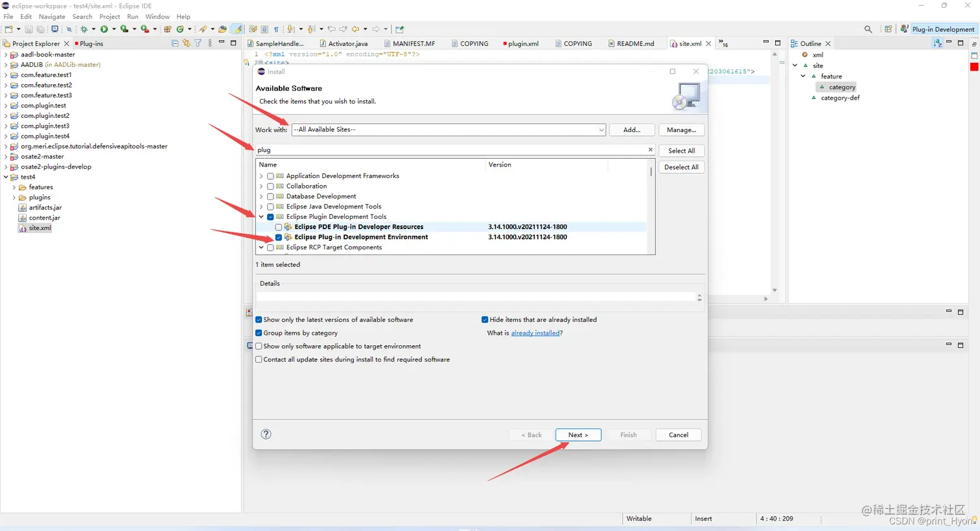
Task: Click the Next Annotation arrow icon
Action: coord(290,29)
